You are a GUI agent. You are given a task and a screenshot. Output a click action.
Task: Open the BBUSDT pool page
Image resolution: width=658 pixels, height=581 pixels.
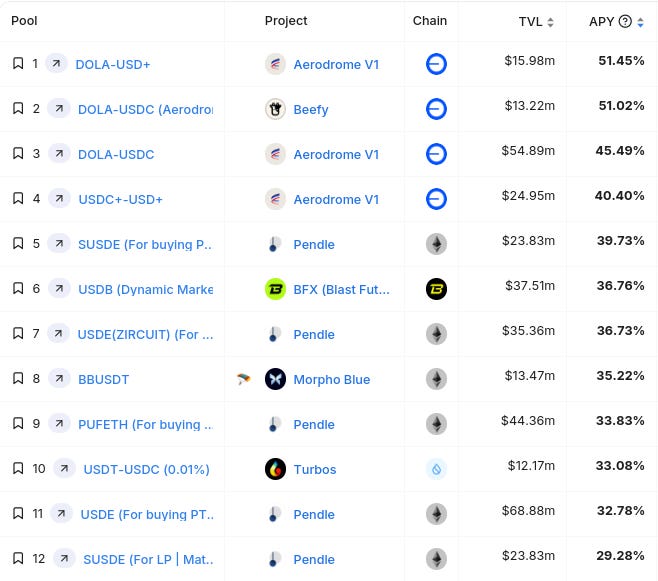(x=104, y=380)
